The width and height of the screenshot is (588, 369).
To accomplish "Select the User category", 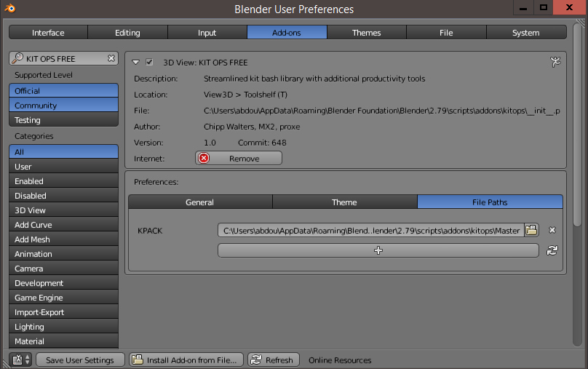I will tap(63, 167).
